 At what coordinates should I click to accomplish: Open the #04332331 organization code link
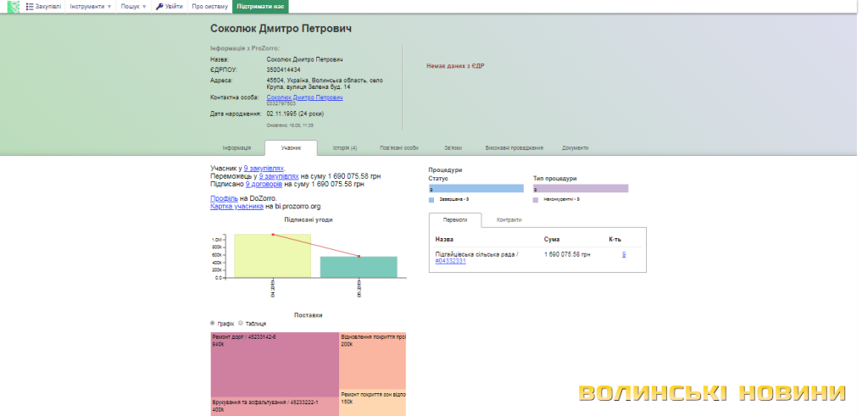(450, 261)
